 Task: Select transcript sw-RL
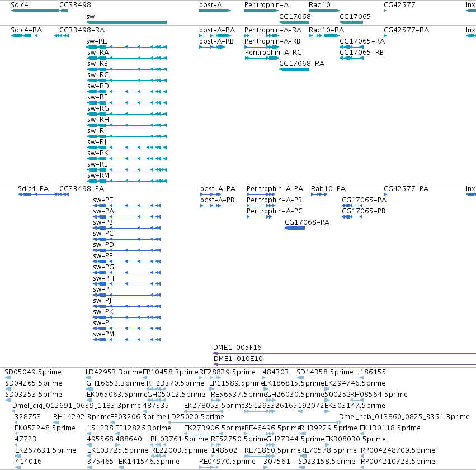126,170
